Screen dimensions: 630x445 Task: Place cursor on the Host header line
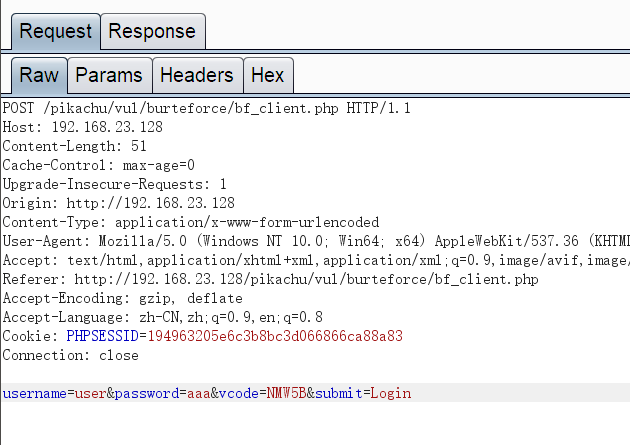click(82, 127)
